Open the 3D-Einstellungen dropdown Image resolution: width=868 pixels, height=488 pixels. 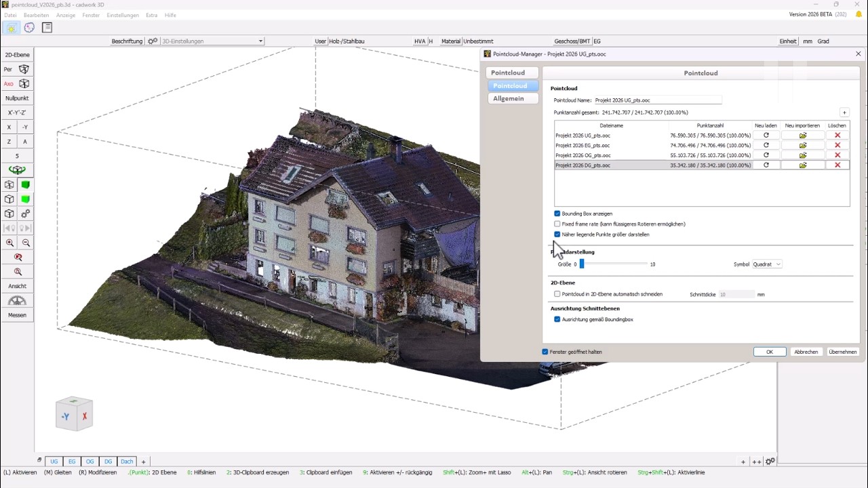[x=212, y=41]
